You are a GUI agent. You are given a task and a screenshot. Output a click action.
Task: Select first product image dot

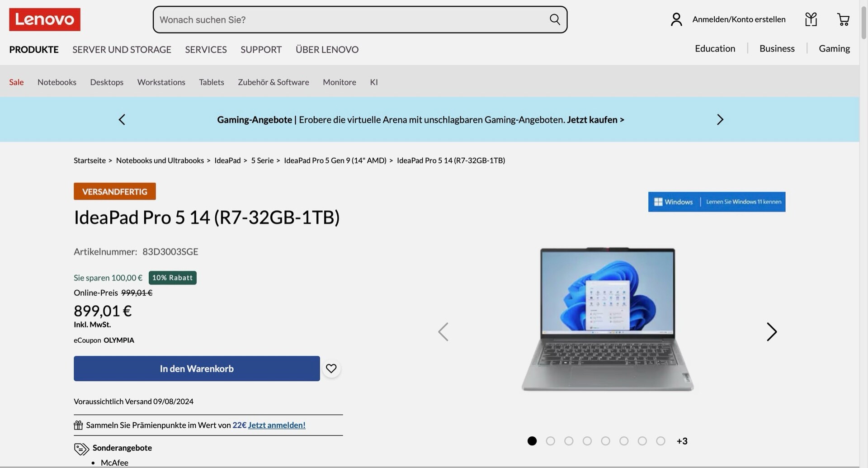click(x=532, y=441)
